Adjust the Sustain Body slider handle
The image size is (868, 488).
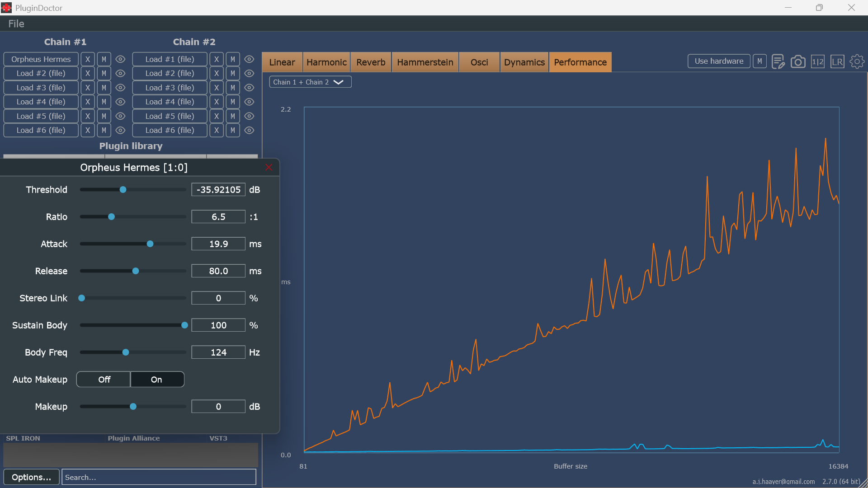click(184, 325)
